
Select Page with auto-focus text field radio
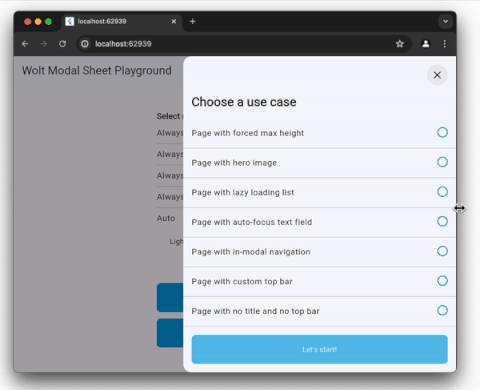pyautogui.click(x=442, y=221)
